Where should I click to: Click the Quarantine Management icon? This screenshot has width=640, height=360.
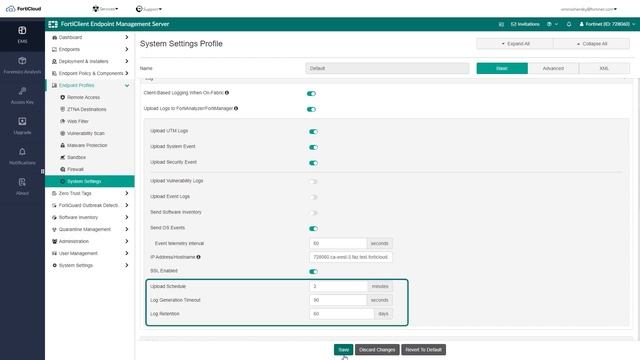click(54, 229)
